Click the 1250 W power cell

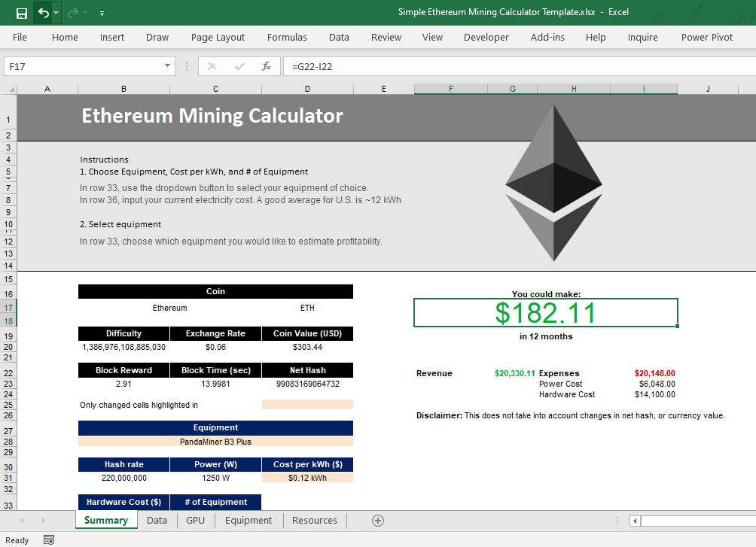[215, 478]
